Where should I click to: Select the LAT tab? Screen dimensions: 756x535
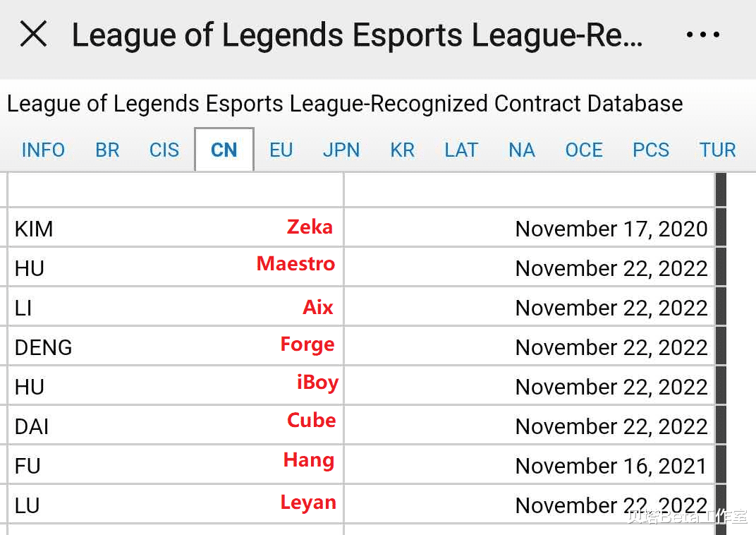461,150
